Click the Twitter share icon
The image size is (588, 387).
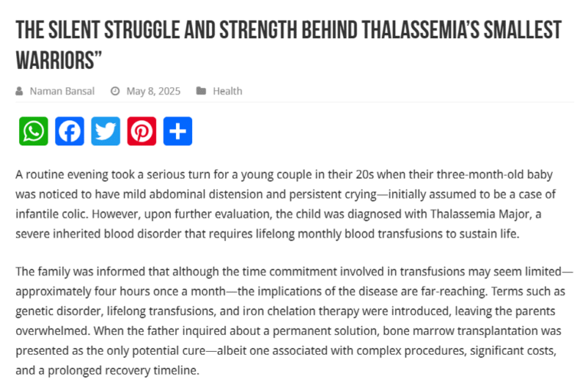coord(106,131)
